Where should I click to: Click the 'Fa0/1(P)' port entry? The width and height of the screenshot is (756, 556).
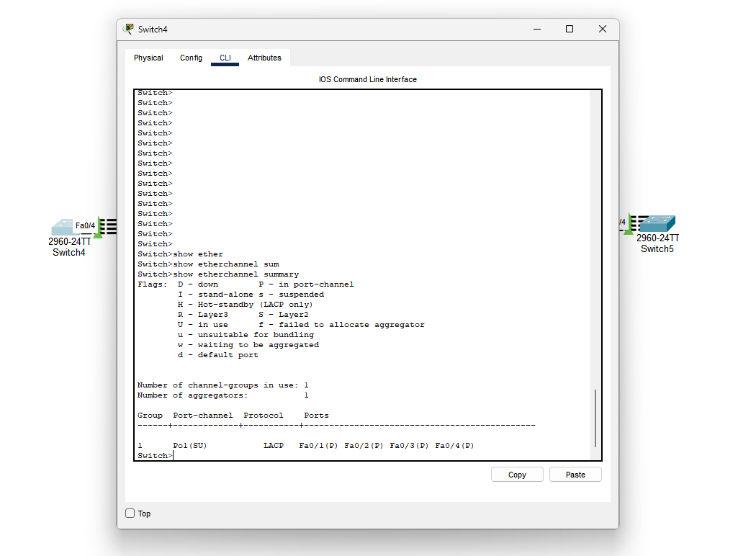[318, 446]
